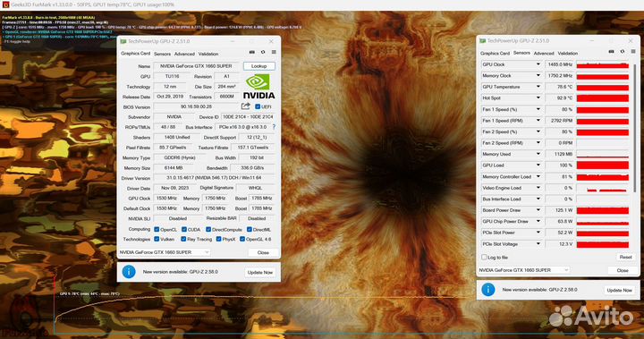Click the info icon in left update banner
644x339 pixels.
click(129, 272)
